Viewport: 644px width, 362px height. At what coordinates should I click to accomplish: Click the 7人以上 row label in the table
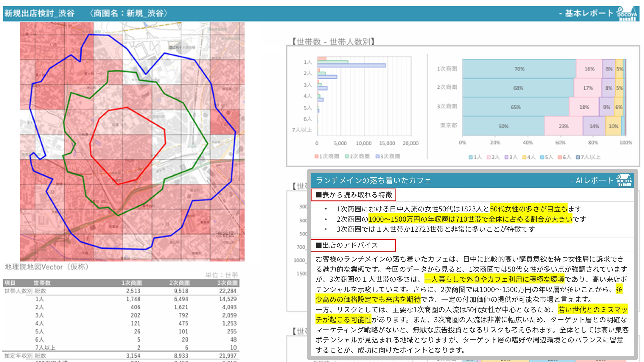tap(45, 348)
